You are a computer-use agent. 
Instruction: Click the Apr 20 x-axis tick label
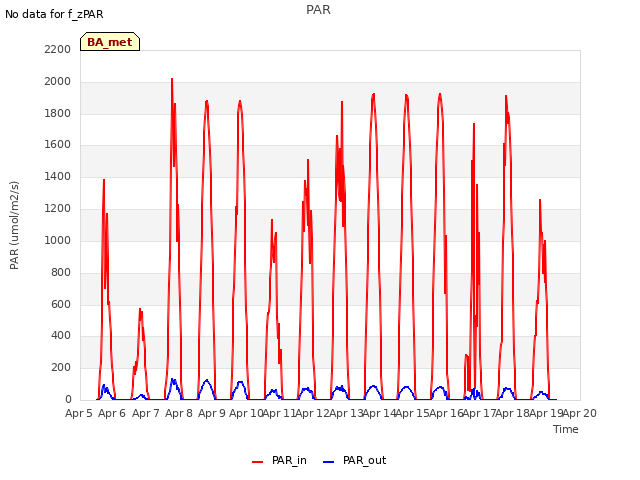pos(580,413)
